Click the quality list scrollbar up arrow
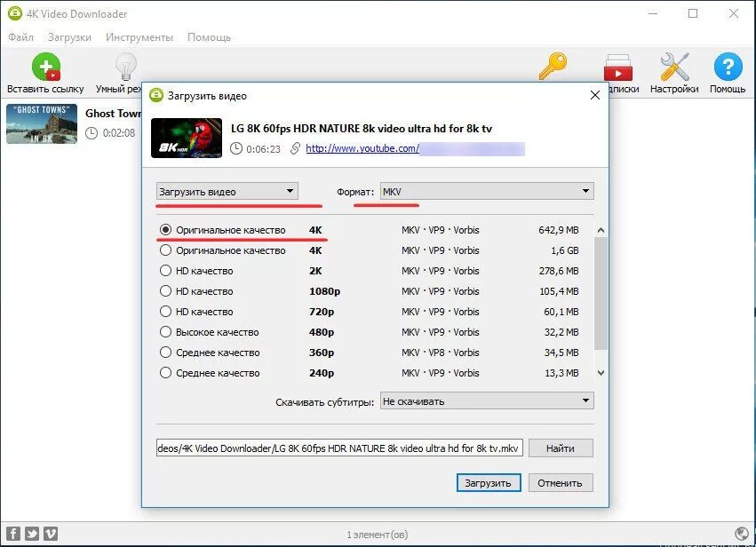 point(601,230)
